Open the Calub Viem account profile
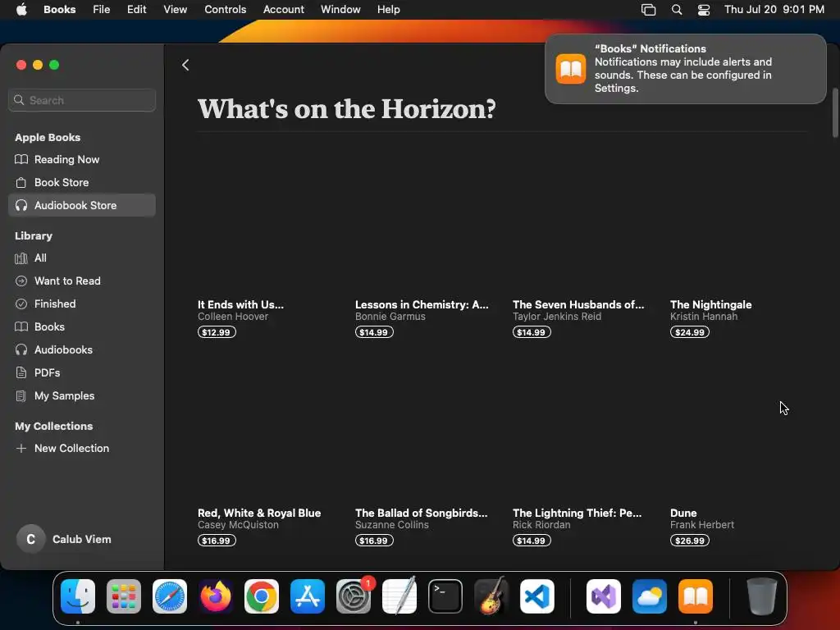Image resolution: width=840 pixels, height=630 pixels. pyautogui.click(x=64, y=539)
